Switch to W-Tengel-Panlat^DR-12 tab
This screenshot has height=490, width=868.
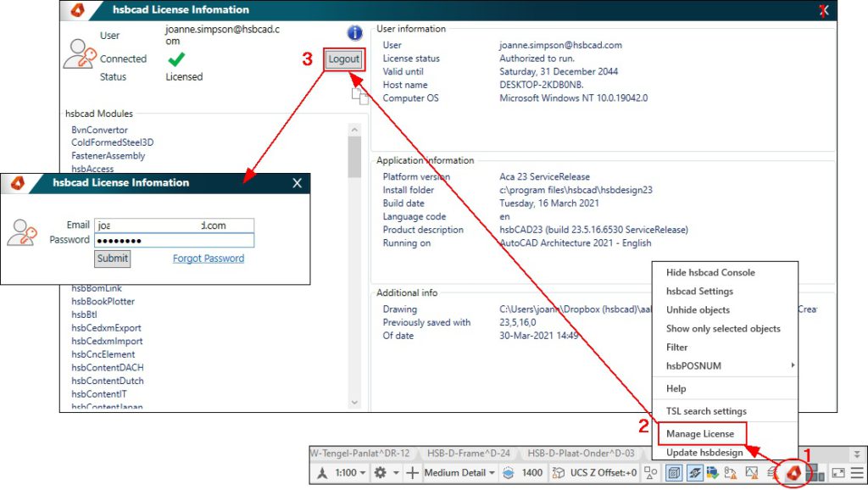(x=360, y=454)
